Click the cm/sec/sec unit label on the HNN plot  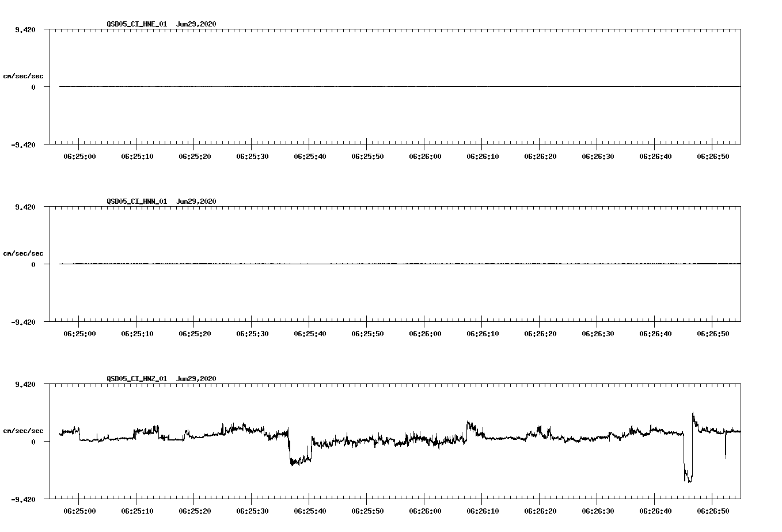click(x=24, y=253)
